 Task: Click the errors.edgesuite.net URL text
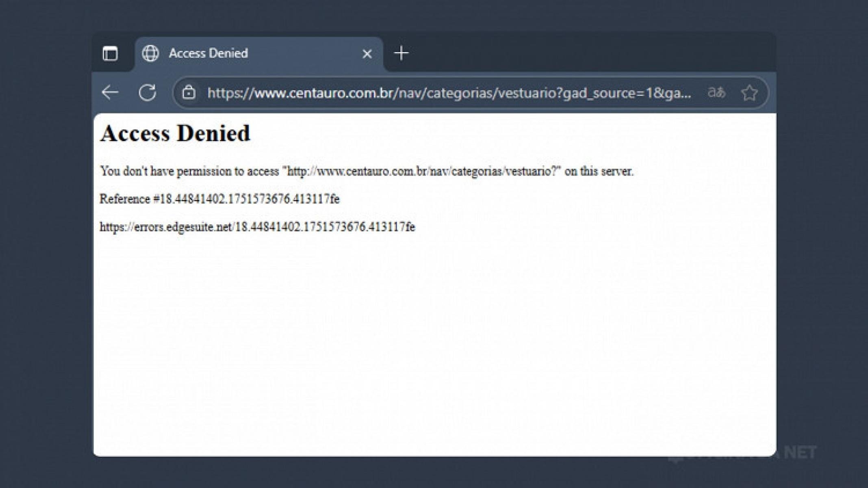[x=257, y=227]
